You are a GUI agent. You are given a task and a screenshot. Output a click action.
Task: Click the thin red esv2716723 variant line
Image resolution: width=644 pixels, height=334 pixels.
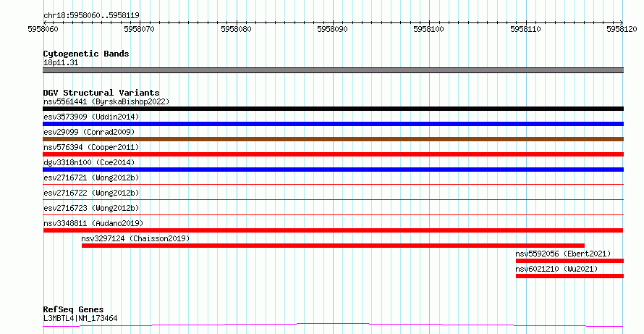[x=333, y=214]
